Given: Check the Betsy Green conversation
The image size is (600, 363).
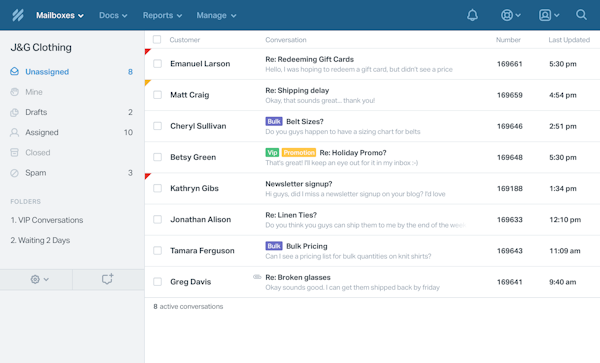Looking at the screenshot, I should 157,157.
